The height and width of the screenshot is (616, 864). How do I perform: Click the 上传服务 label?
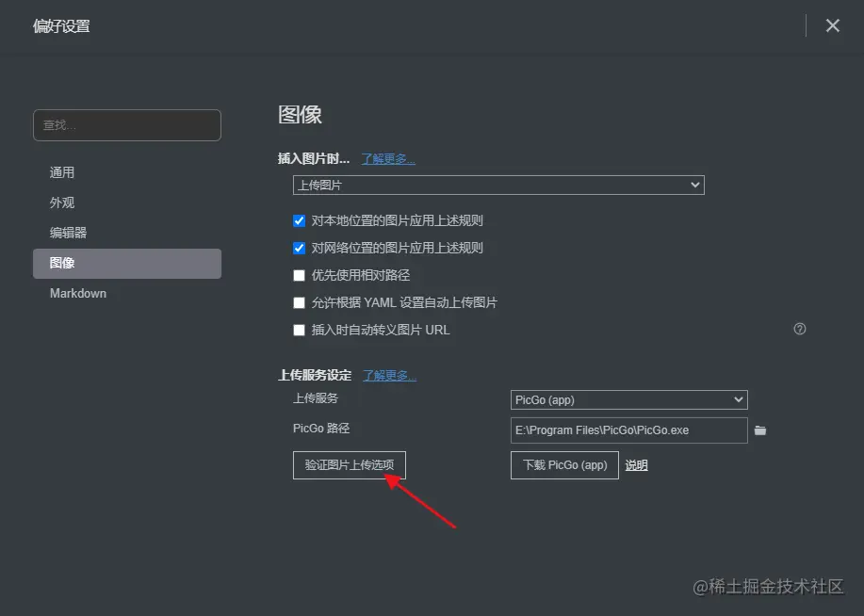coord(316,398)
